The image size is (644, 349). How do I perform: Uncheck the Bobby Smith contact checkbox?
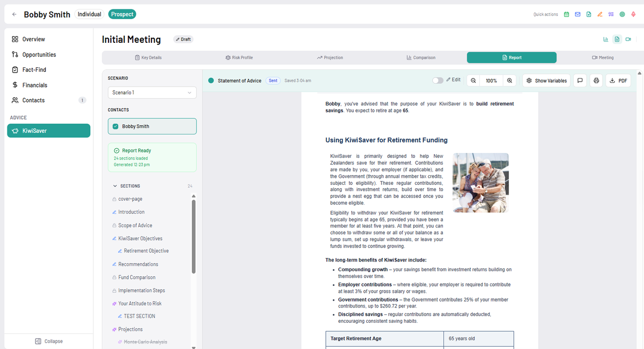115,126
